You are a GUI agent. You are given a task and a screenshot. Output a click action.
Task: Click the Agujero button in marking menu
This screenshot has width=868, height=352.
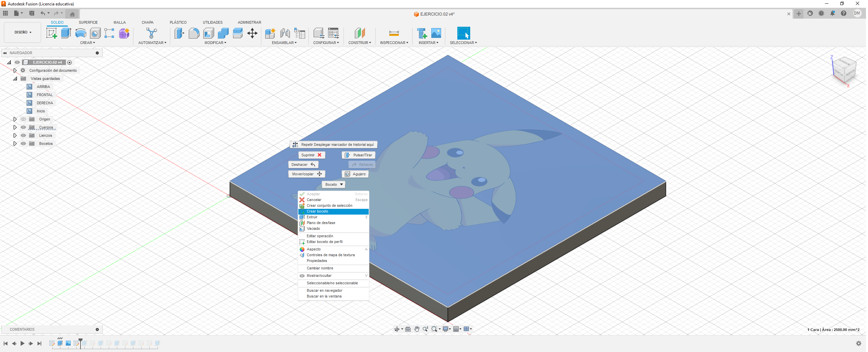pyautogui.click(x=355, y=174)
